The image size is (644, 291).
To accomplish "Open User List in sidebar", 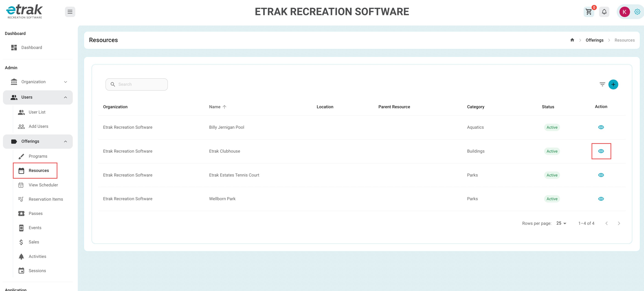I will [x=37, y=112].
